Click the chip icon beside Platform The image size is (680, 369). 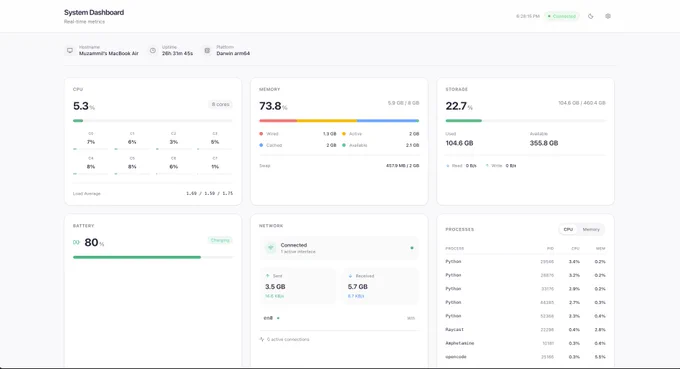[x=207, y=51]
